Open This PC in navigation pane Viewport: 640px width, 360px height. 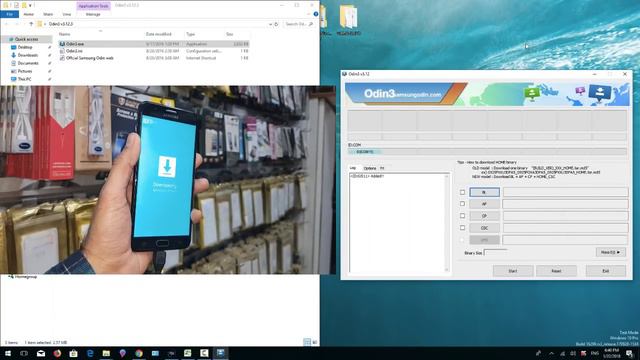pos(24,79)
